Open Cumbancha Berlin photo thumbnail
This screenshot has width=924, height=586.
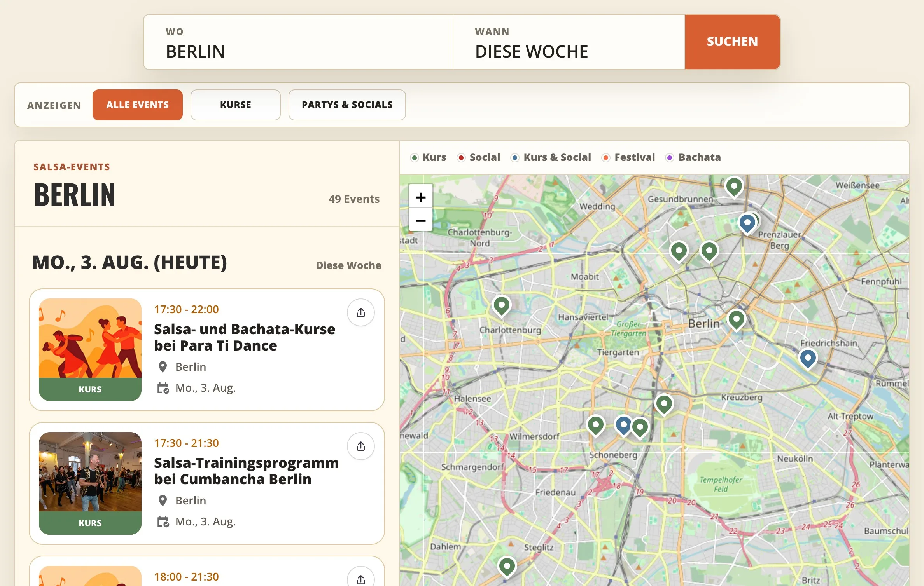tap(90, 483)
